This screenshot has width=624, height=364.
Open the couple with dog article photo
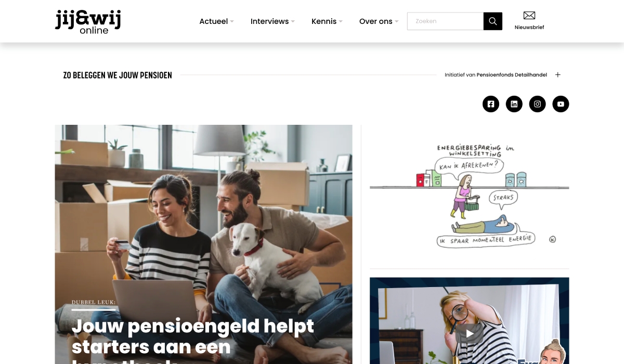[203, 244]
